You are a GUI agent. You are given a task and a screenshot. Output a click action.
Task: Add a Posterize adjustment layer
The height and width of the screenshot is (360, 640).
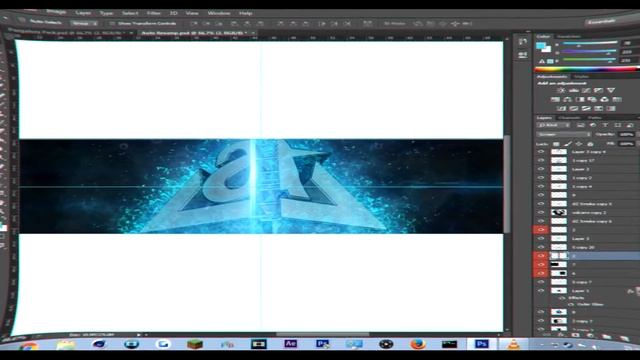(574, 108)
